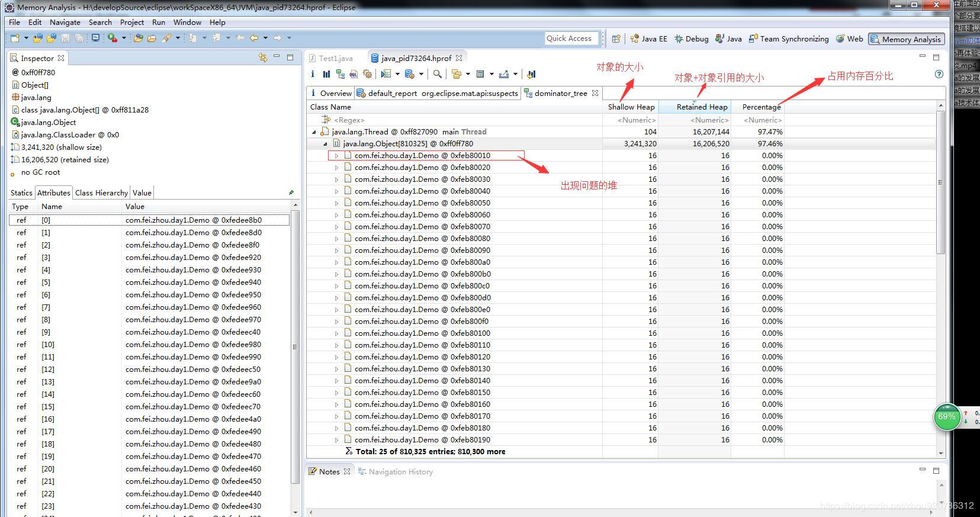980x517 pixels.
Task: Select the Memory Analysis perspective button
Action: 906,39
